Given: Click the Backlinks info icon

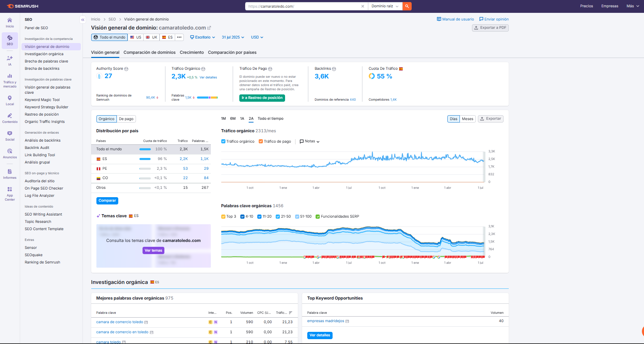Looking at the screenshot, I should pyautogui.click(x=334, y=69).
